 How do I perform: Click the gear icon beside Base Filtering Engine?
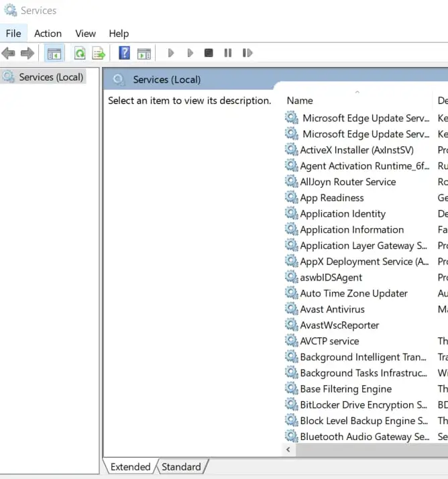tap(291, 388)
